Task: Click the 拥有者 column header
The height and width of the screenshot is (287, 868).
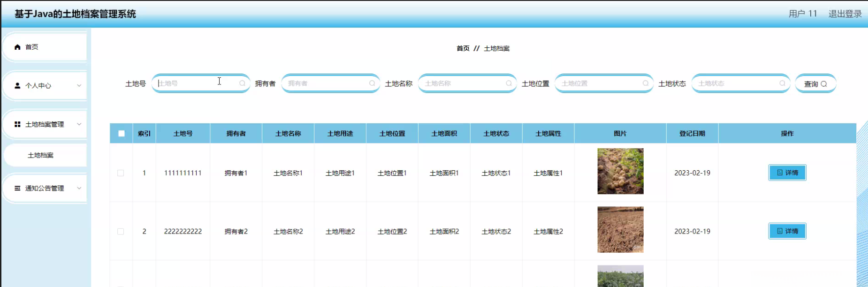Action: coord(236,134)
